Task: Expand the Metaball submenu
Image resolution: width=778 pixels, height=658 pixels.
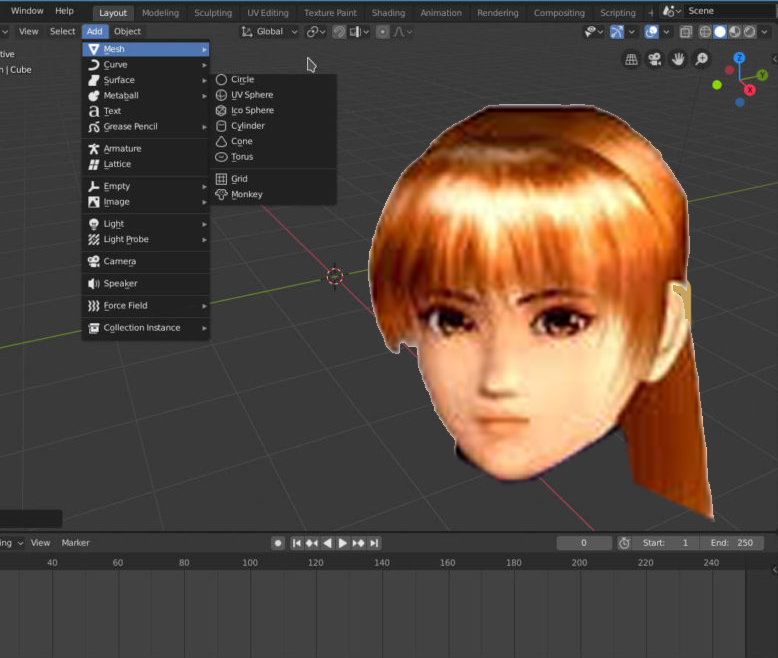Action: pyautogui.click(x=146, y=95)
